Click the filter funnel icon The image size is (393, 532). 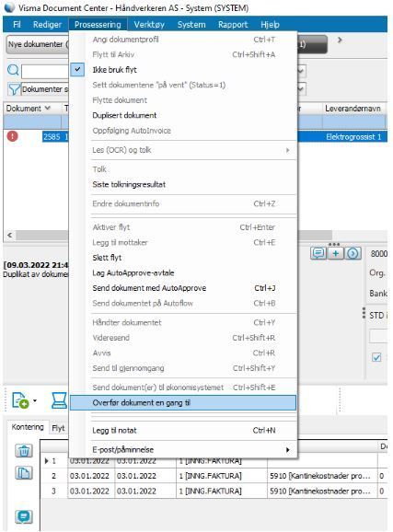[14, 89]
